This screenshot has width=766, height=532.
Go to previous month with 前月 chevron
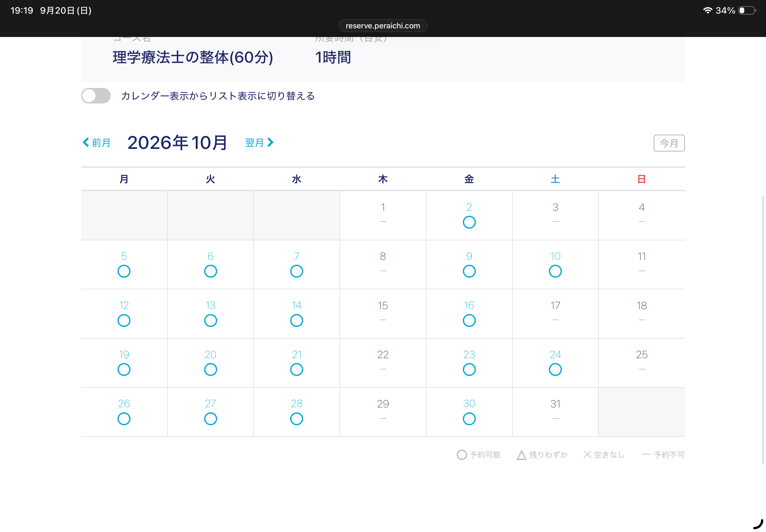pyautogui.click(x=96, y=143)
